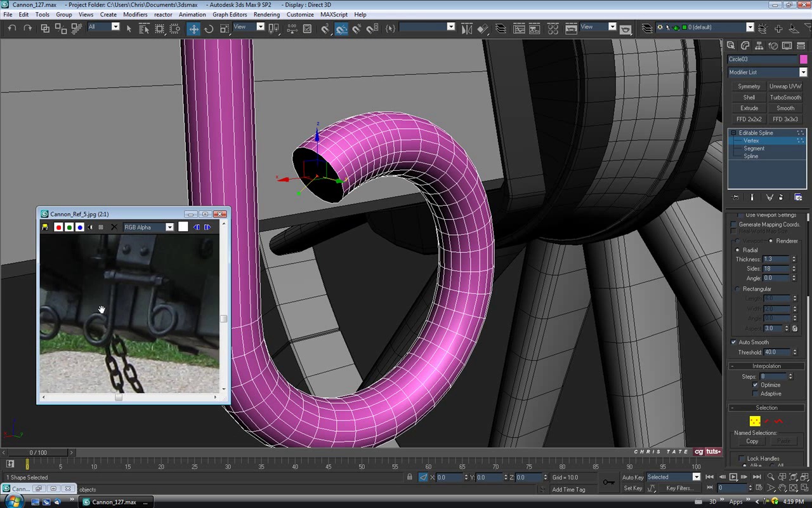
Task: Click the Undo arrow in the toolbar
Action: (12, 28)
